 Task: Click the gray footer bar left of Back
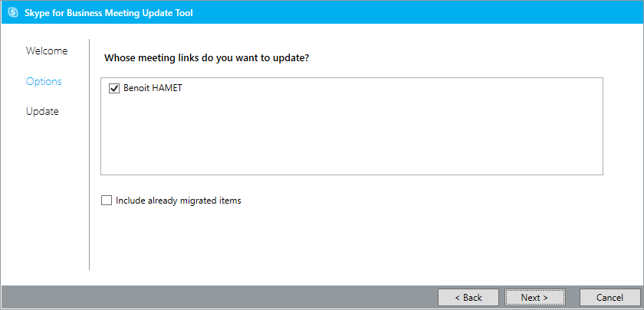click(x=215, y=297)
